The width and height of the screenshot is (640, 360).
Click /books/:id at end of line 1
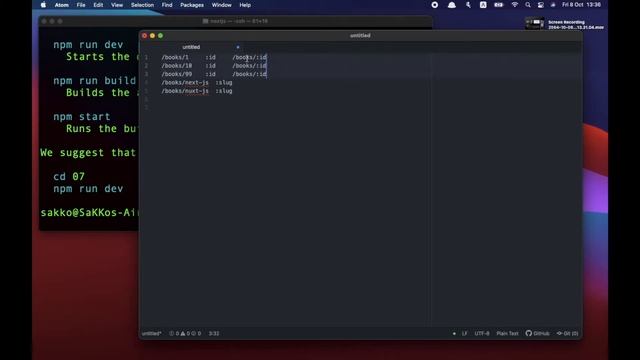[x=249, y=58]
